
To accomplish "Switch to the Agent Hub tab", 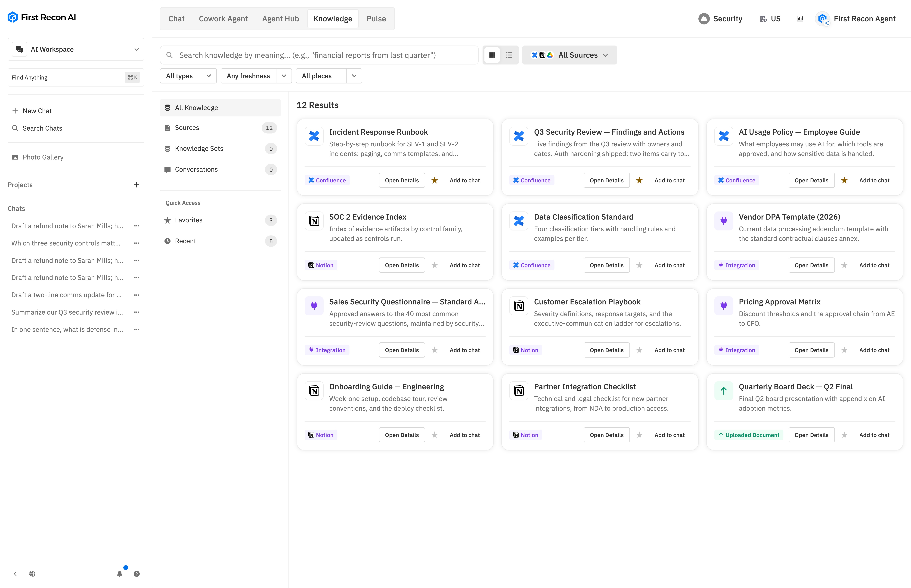I will click(280, 19).
